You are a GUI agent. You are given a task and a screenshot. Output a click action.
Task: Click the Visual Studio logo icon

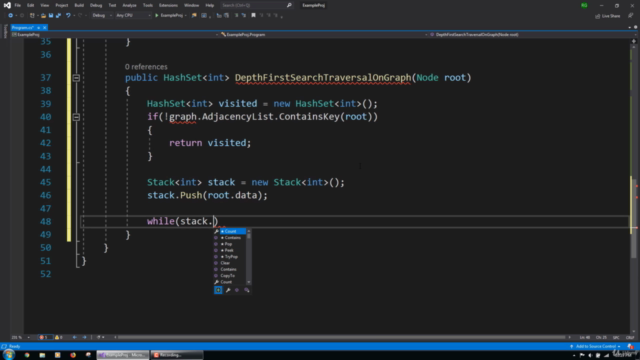[x=7, y=5]
